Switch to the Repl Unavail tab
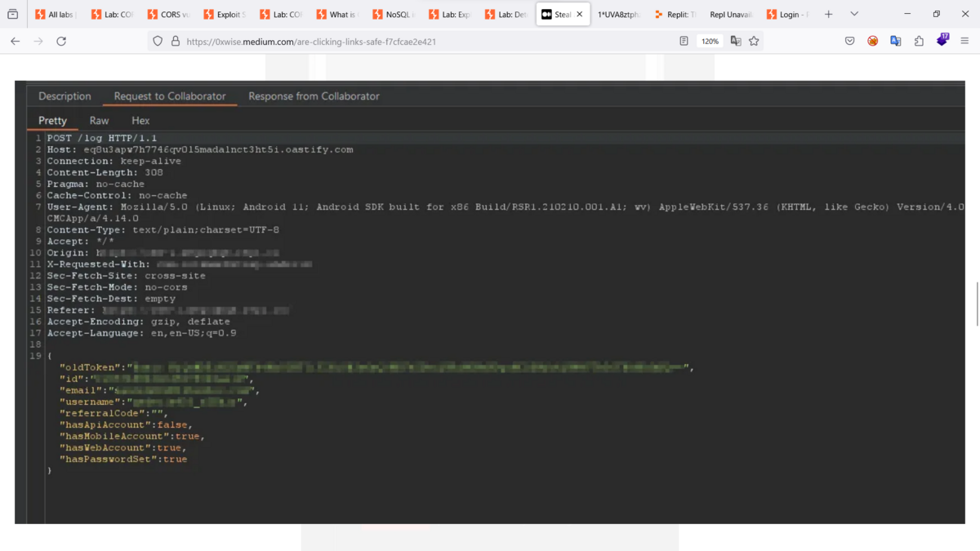Screen dimensions: 980x551 tap(730, 15)
